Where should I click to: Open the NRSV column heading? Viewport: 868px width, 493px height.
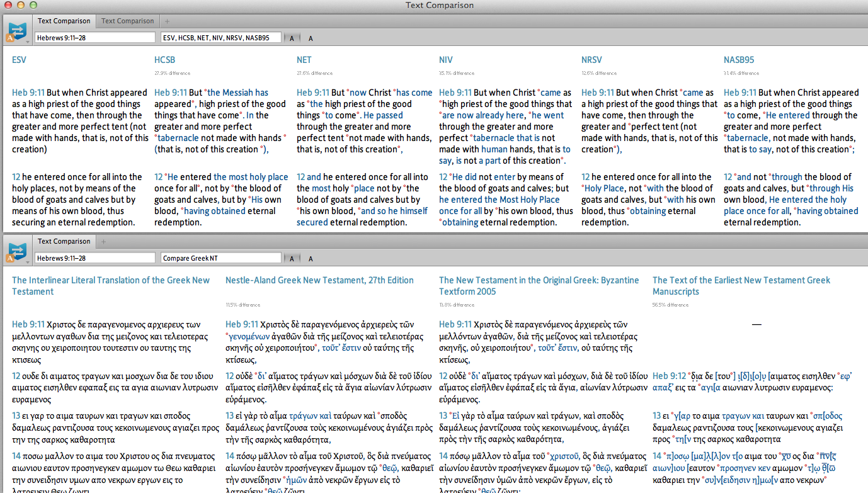[592, 60]
